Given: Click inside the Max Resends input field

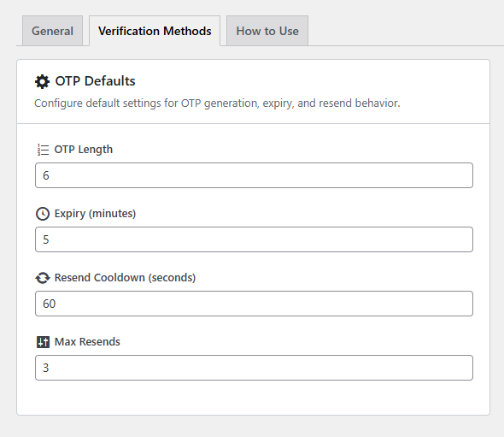Looking at the screenshot, I should (254, 368).
